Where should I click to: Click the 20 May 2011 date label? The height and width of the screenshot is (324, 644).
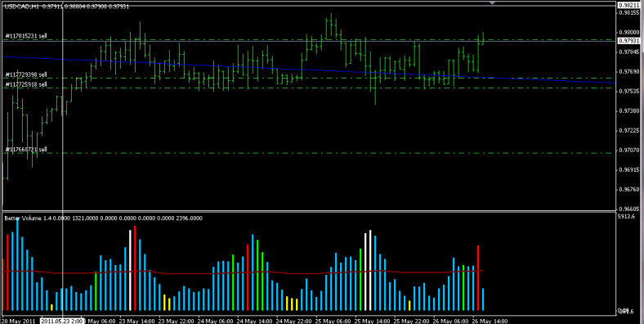pos(17,321)
